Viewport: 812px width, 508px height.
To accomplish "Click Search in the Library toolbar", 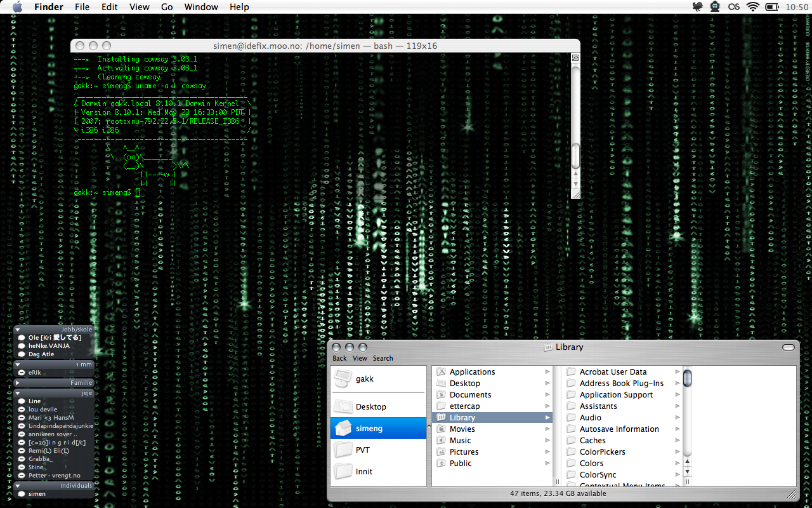I will 383,359.
